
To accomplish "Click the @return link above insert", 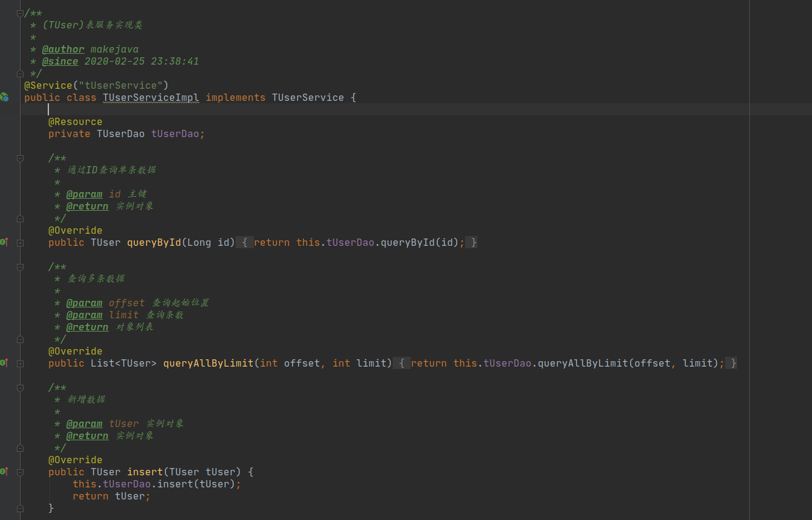I will point(87,435).
